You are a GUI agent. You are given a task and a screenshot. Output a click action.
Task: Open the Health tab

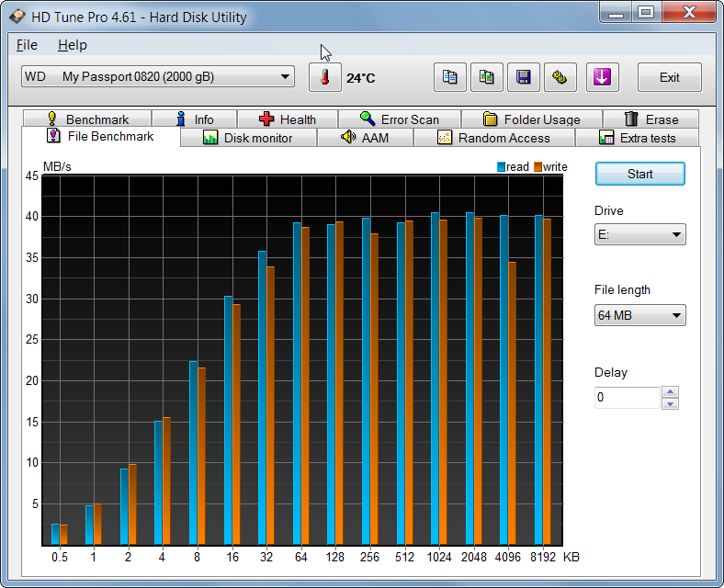click(x=288, y=119)
